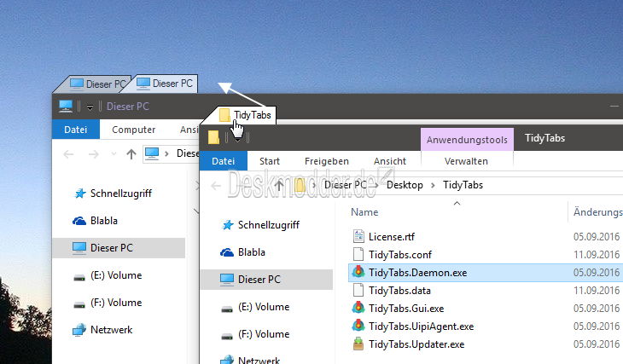Click TidyTabs.UipiAgent.exe application icon

tap(358, 326)
